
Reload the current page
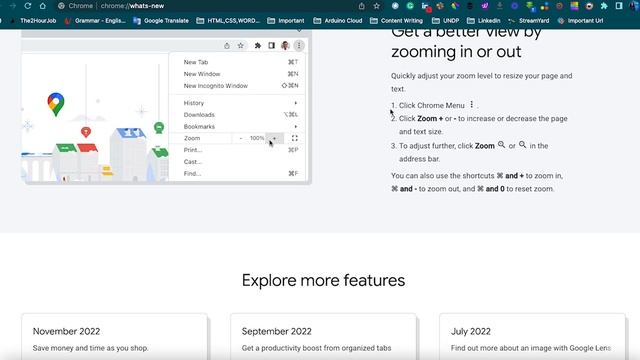[x=27, y=6]
